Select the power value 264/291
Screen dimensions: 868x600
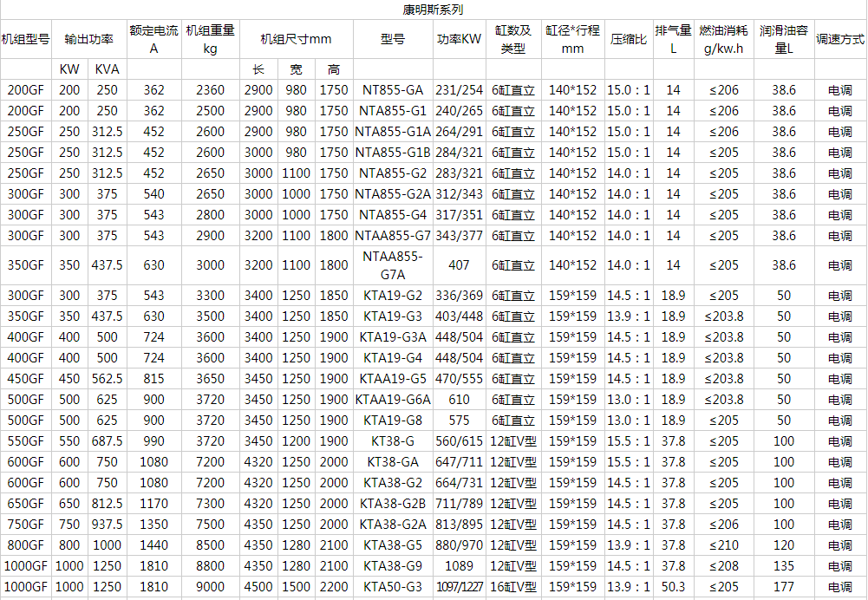(x=459, y=132)
